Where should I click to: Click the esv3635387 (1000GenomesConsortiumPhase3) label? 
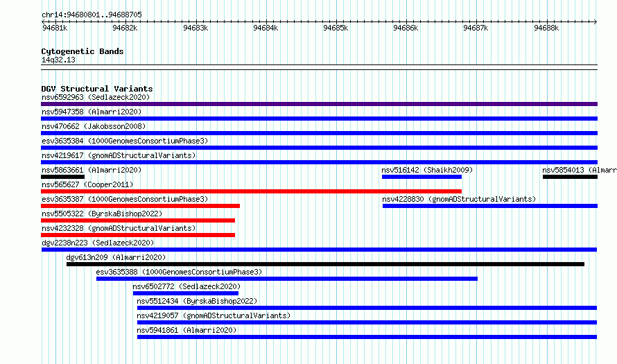[125, 199]
